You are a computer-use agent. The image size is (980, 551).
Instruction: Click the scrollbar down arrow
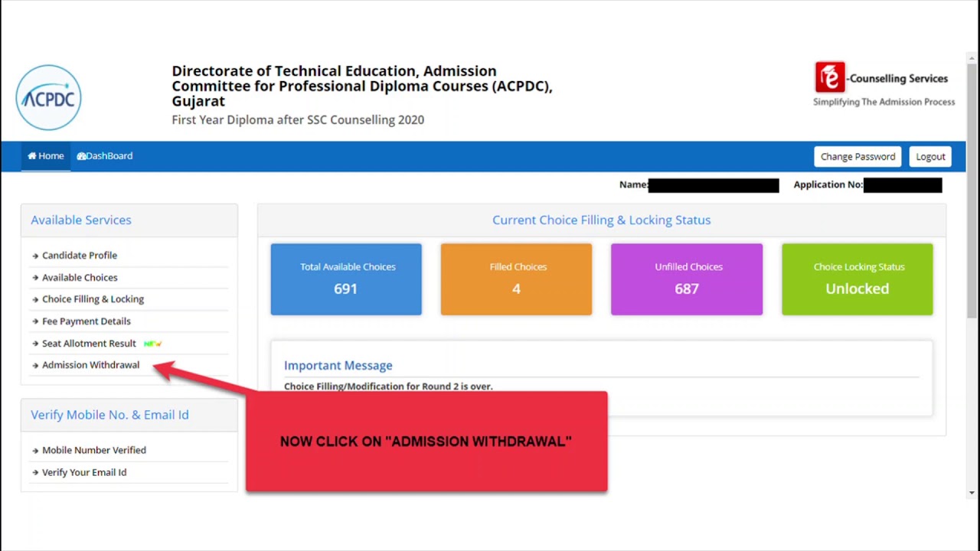[x=972, y=493]
